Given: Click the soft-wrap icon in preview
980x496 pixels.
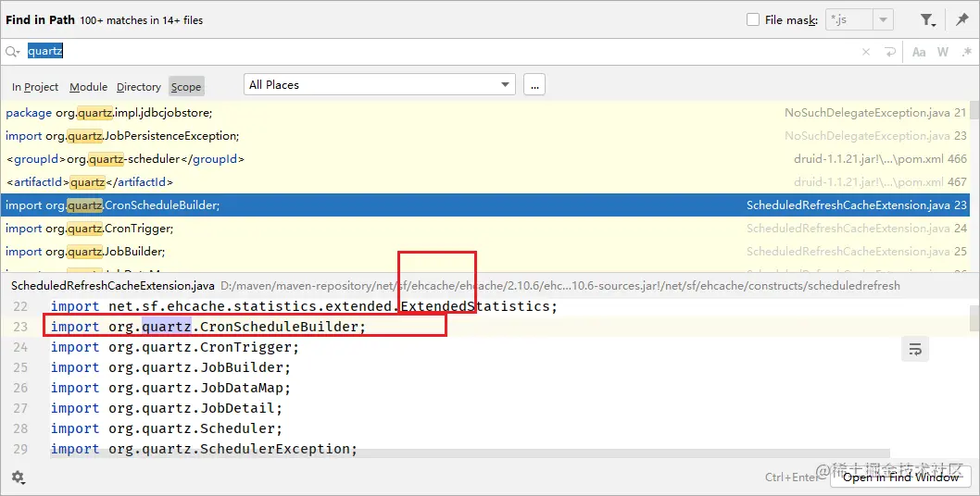Looking at the screenshot, I should pyautogui.click(x=915, y=349).
